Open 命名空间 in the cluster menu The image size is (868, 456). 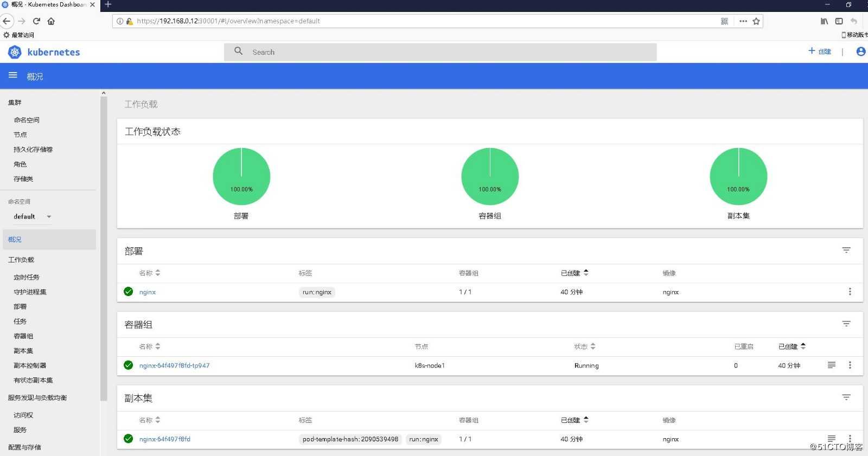[27, 120]
